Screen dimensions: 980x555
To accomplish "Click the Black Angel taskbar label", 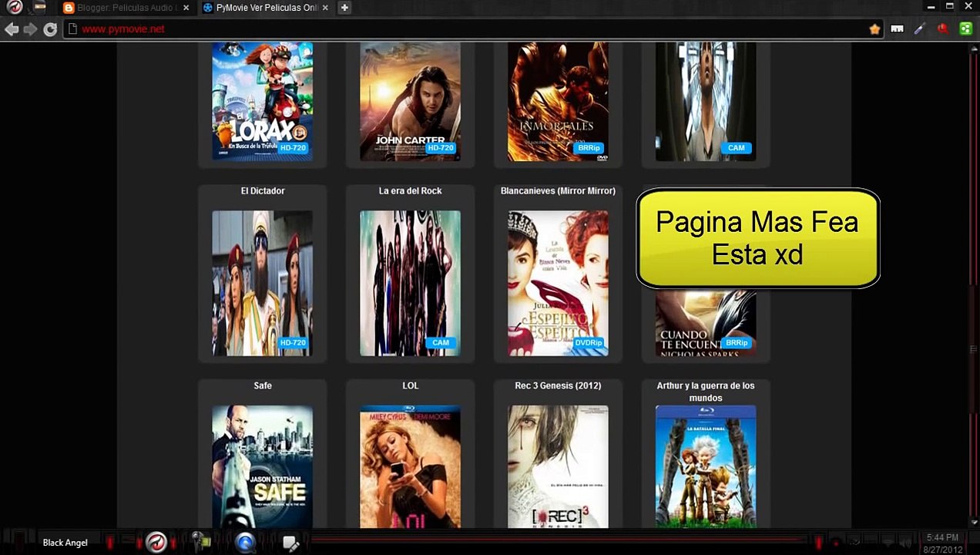I will point(65,543).
